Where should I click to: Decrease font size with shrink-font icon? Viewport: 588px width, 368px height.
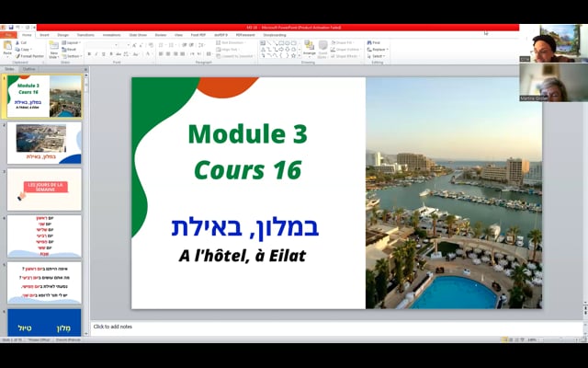pyautogui.click(x=141, y=45)
